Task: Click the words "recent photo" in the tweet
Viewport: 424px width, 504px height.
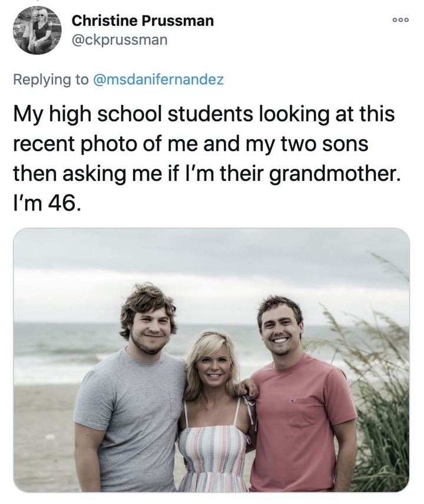Action: 75,144
